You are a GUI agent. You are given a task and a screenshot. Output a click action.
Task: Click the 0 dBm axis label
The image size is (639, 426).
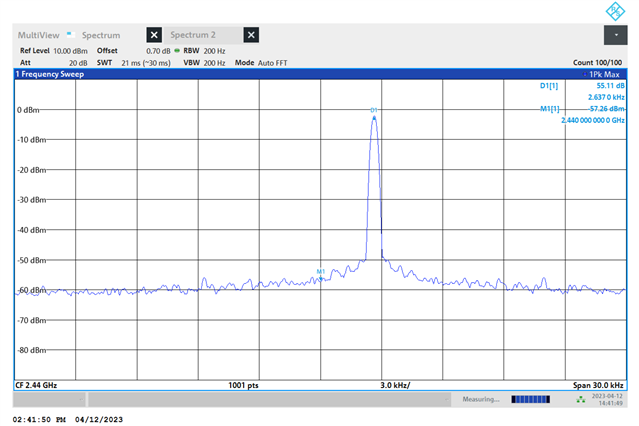click(28, 110)
